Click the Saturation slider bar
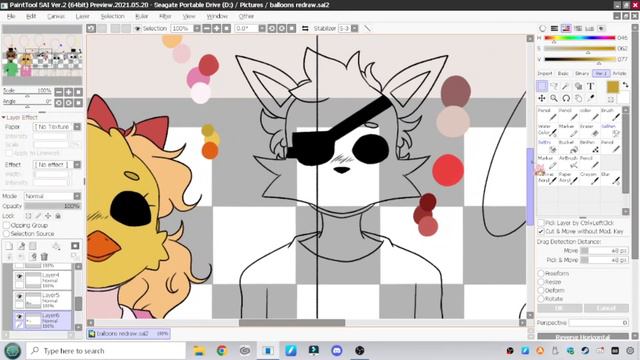 579,49
